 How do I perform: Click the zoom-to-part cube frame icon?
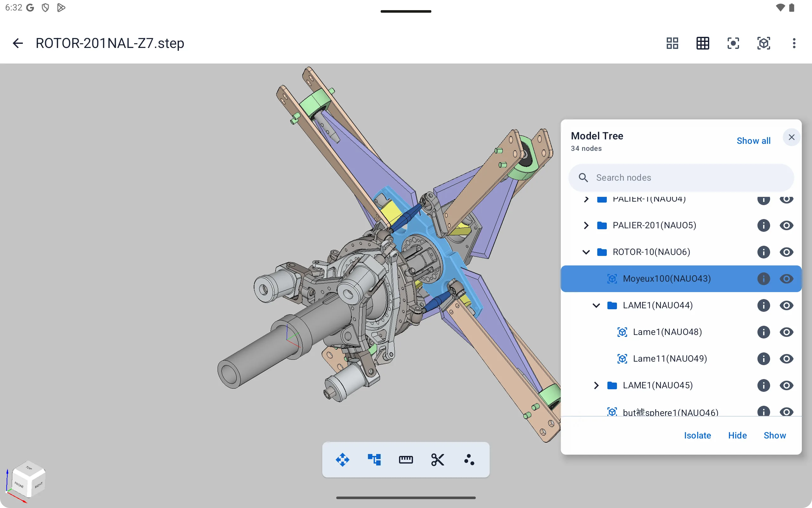click(764, 43)
